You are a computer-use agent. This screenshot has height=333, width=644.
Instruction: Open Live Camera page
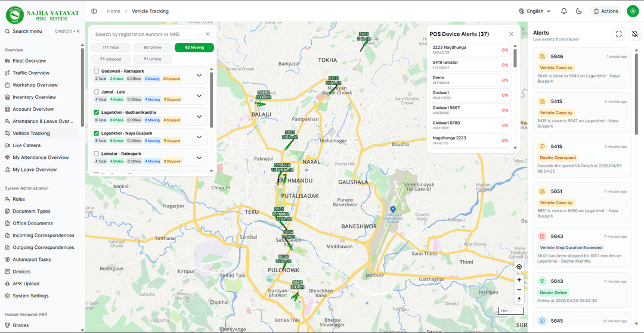(x=26, y=145)
